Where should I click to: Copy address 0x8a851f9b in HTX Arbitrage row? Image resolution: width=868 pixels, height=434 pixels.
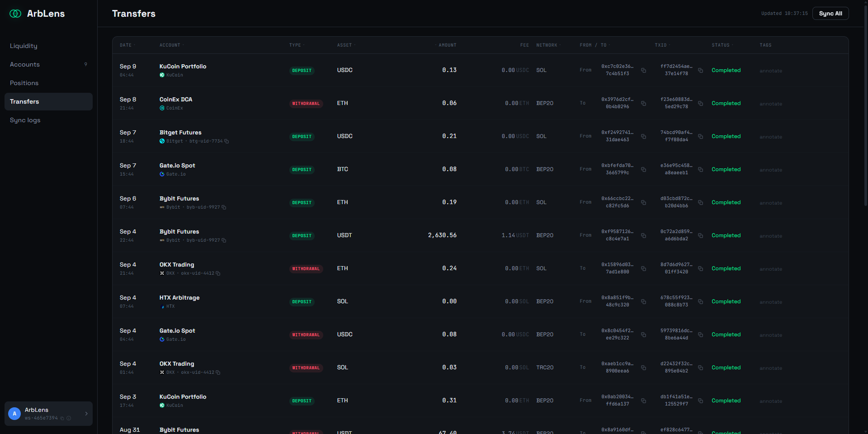click(x=643, y=302)
